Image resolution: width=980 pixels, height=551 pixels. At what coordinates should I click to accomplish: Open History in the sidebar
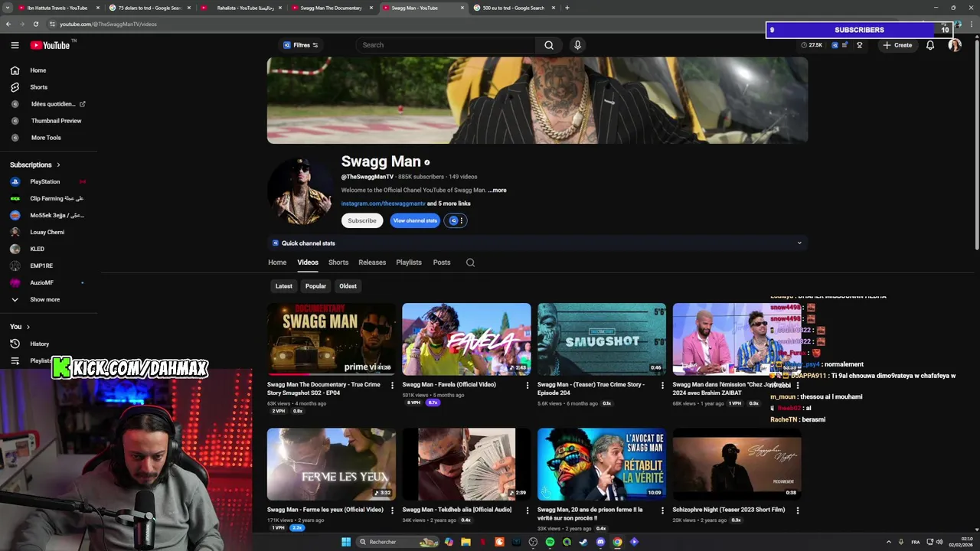(39, 344)
